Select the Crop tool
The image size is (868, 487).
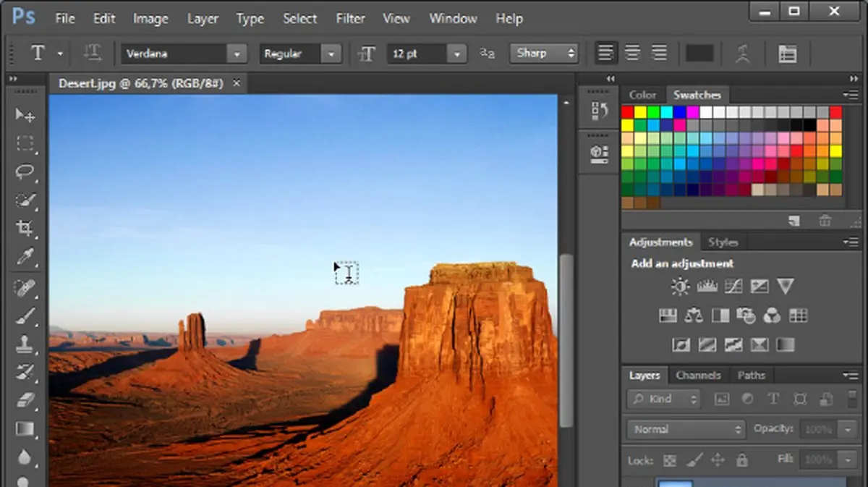[x=25, y=229]
